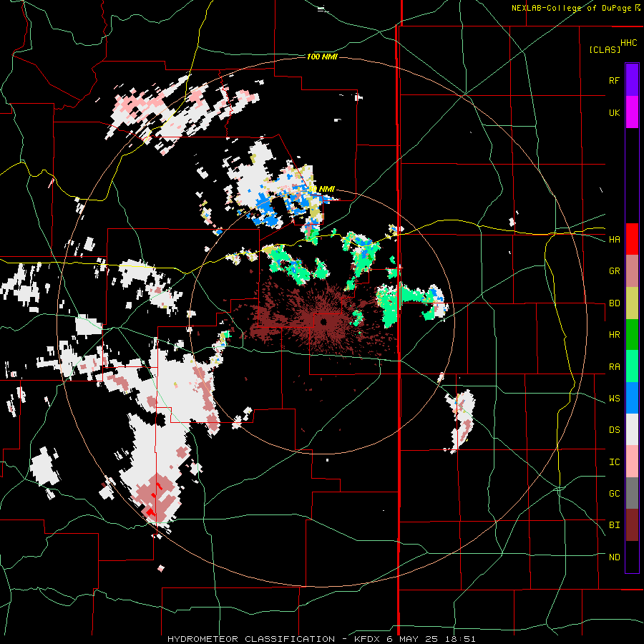644x644 pixels.
Task: Click the [CLAS] units label
Action: [605, 49]
